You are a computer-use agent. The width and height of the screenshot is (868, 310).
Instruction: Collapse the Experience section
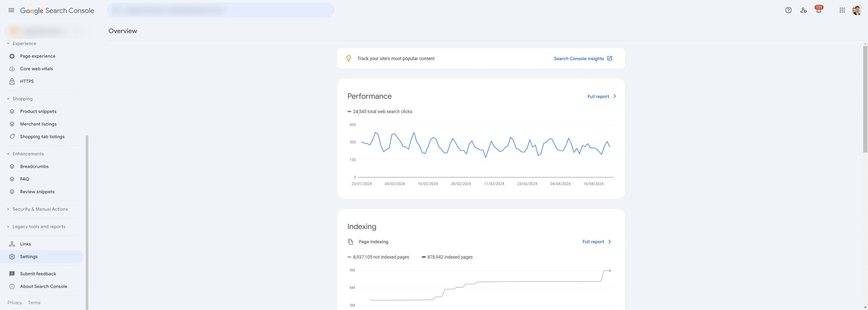pyautogui.click(x=8, y=43)
